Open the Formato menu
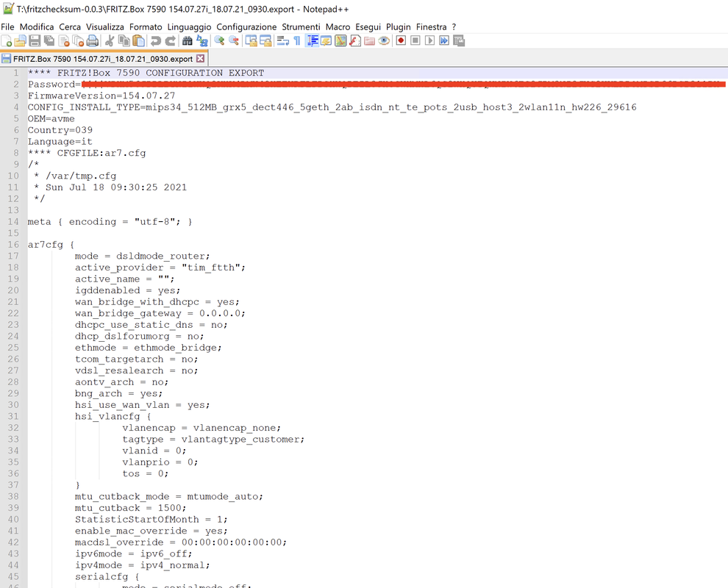 click(146, 27)
